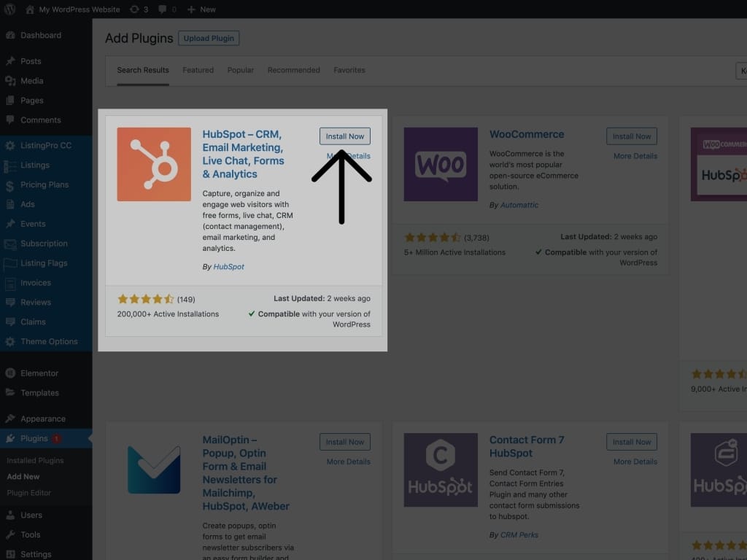
Task: Open Plugin Editor submenu item
Action: point(29,493)
